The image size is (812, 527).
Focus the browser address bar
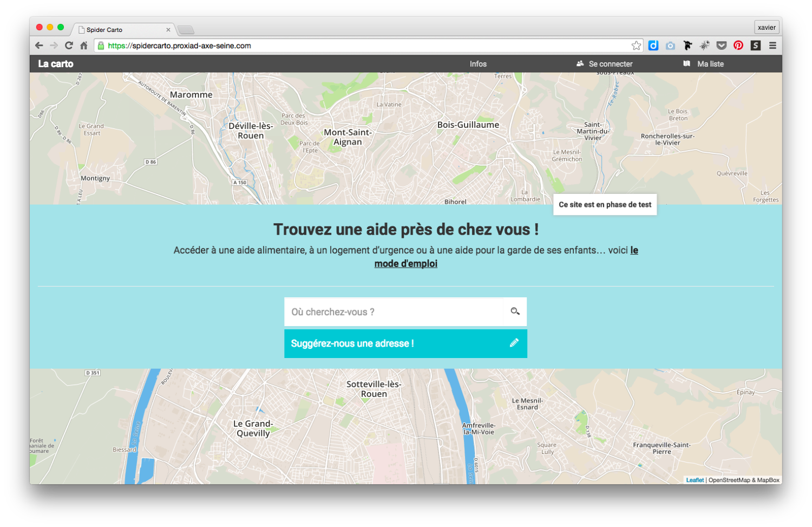[368, 45]
